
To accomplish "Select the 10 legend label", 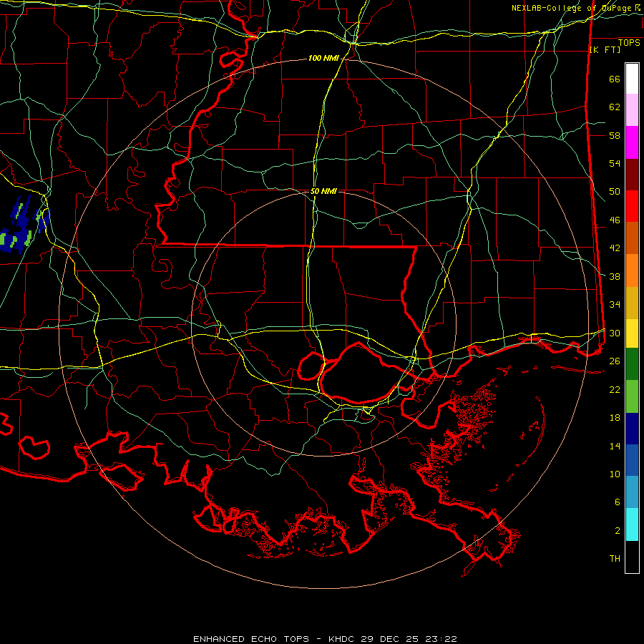I will 615,474.
